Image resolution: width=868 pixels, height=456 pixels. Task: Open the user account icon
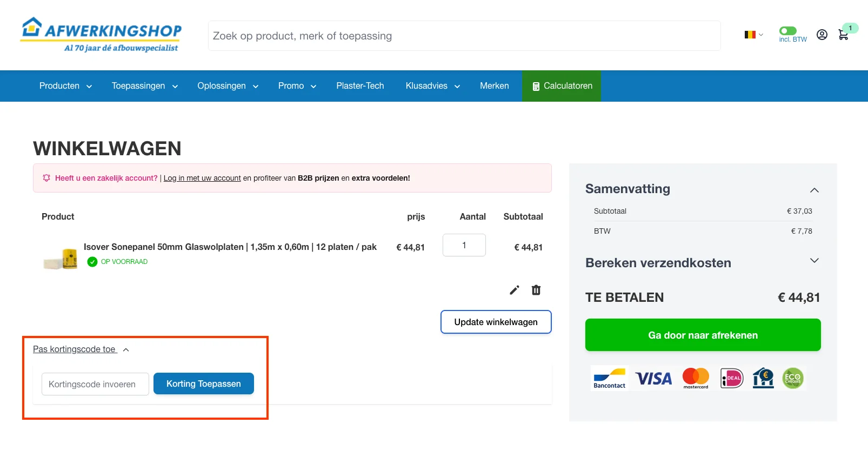(x=822, y=35)
